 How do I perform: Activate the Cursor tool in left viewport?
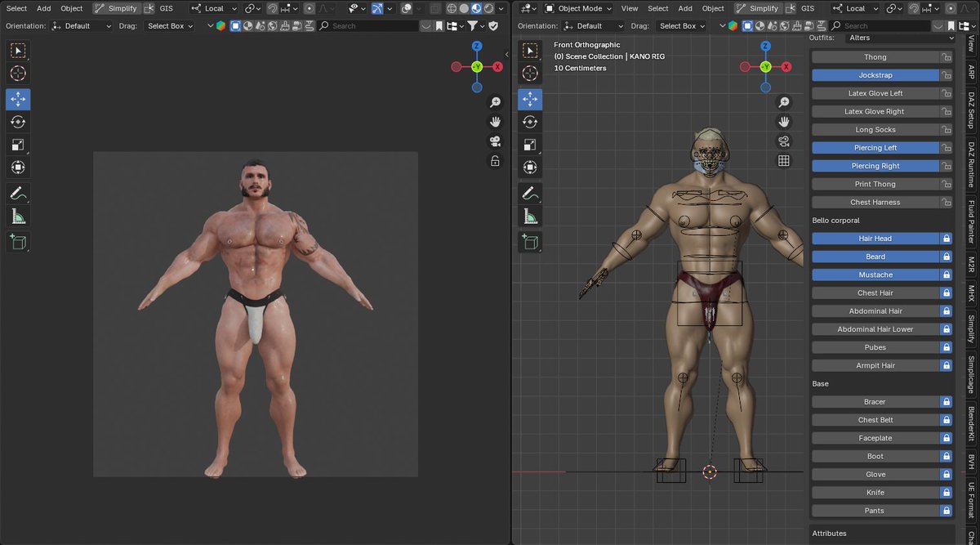coord(18,74)
